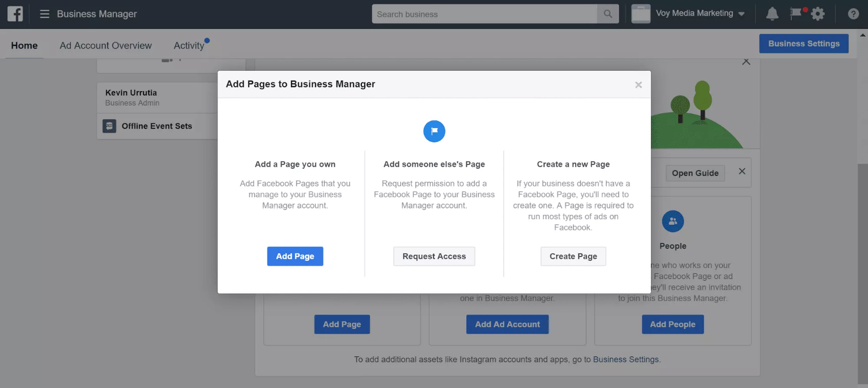Click the 'Business Admin' role text
Screen dimensions: 868x388
(x=132, y=103)
